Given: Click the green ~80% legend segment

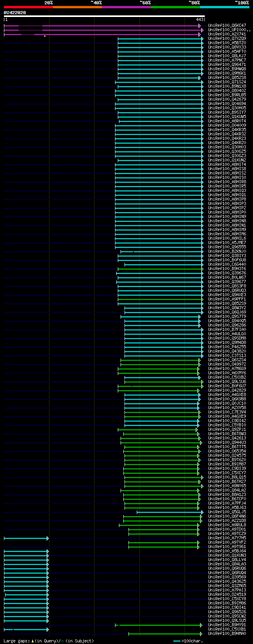Looking at the screenshot, I should point(176,7).
